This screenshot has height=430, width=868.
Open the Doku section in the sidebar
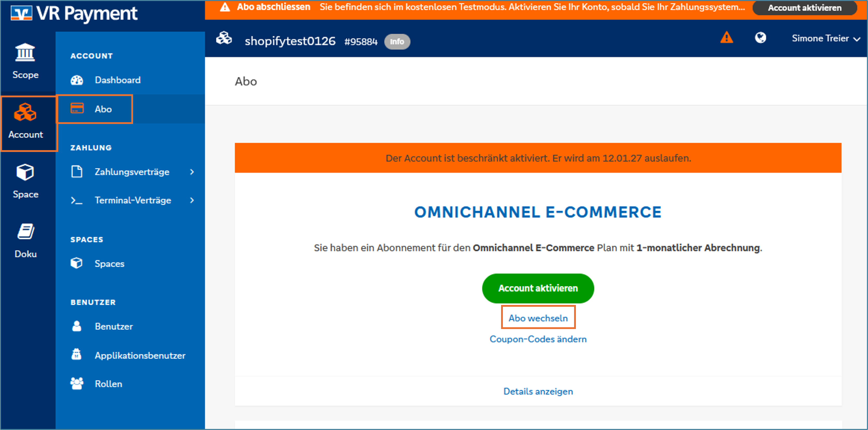[25, 239]
